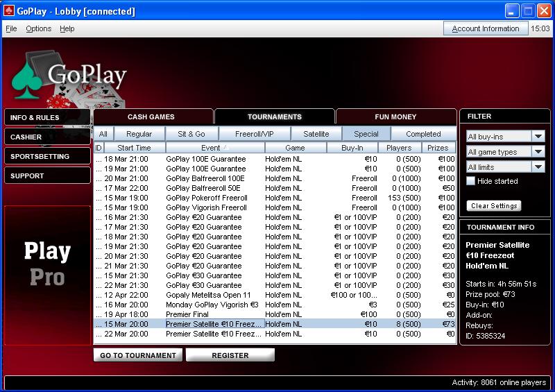
Task: Click the GoPlay title bar app icon
Action: point(8,10)
